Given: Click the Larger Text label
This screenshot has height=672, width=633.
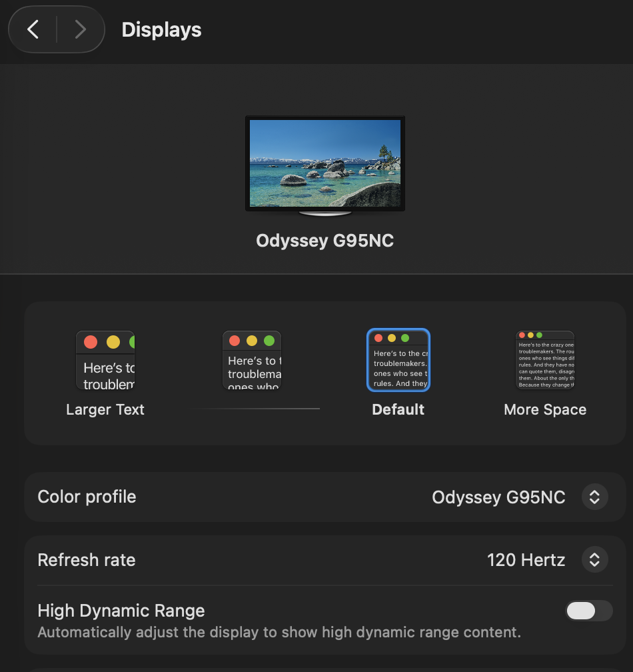Looking at the screenshot, I should click(x=105, y=409).
